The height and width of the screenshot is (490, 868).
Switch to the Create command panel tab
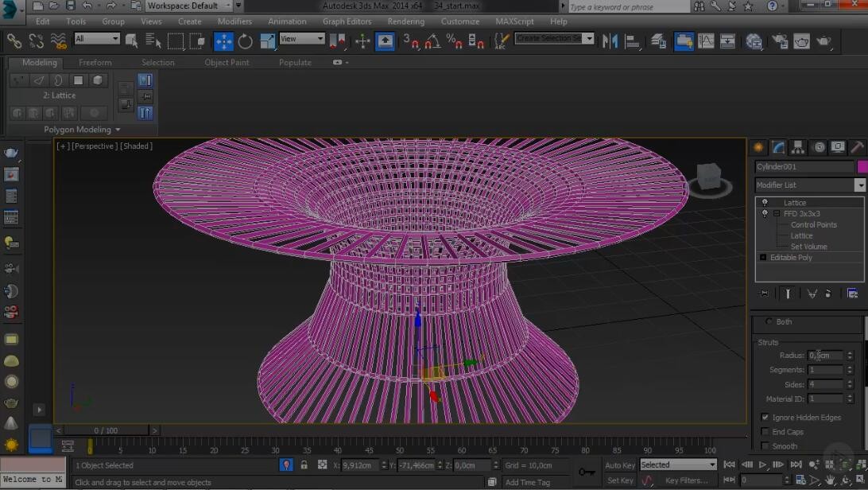(758, 146)
